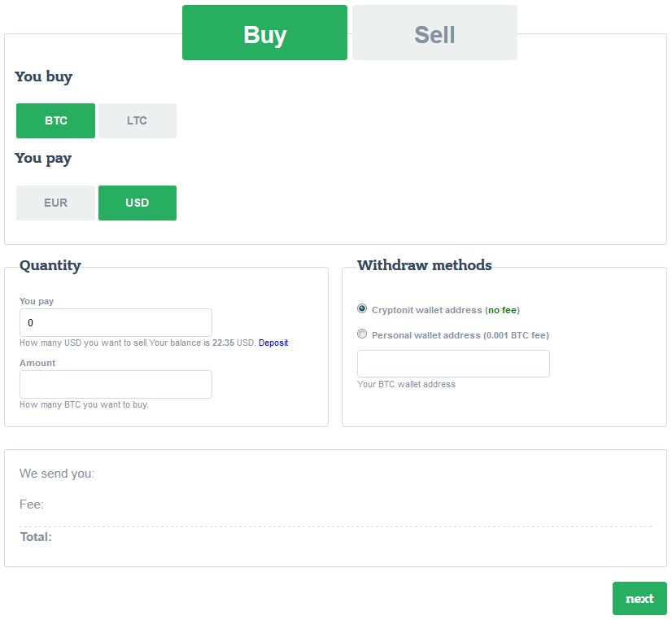Select BTC as currency to buy
This screenshot has height=620, width=672.
pos(55,121)
